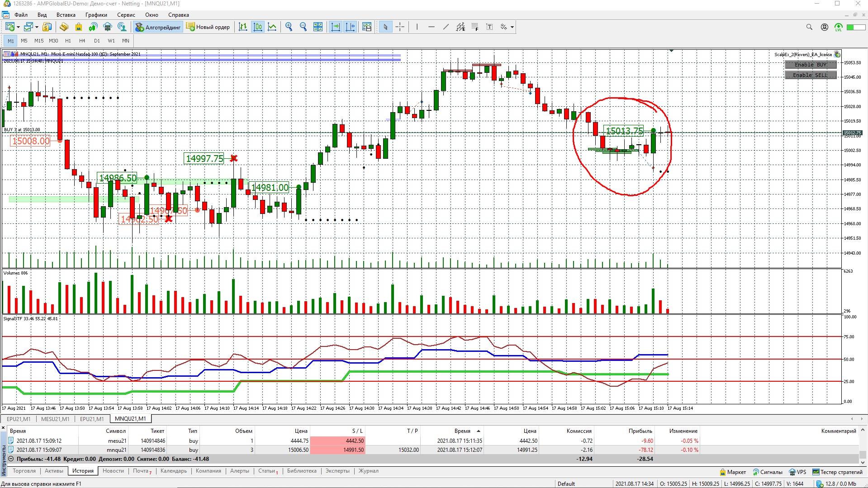Open the Файл menu
Viewport: 868px width, 488px height.
point(21,15)
